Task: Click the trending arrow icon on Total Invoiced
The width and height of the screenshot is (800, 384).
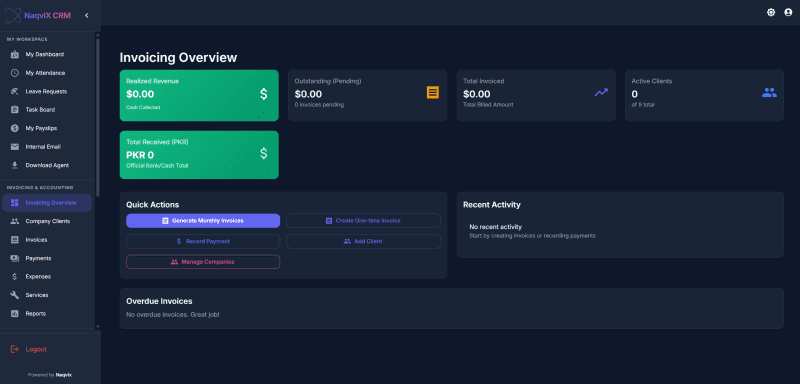Action: click(x=601, y=92)
